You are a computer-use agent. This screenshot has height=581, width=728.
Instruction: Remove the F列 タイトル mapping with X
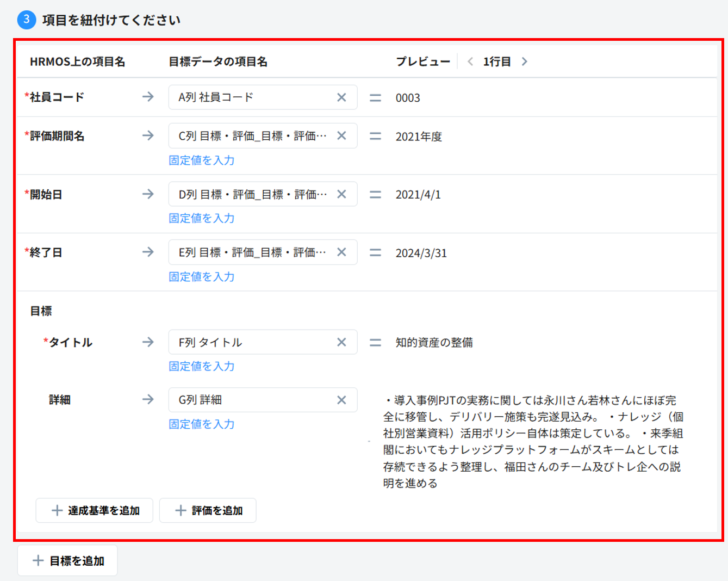click(x=341, y=342)
